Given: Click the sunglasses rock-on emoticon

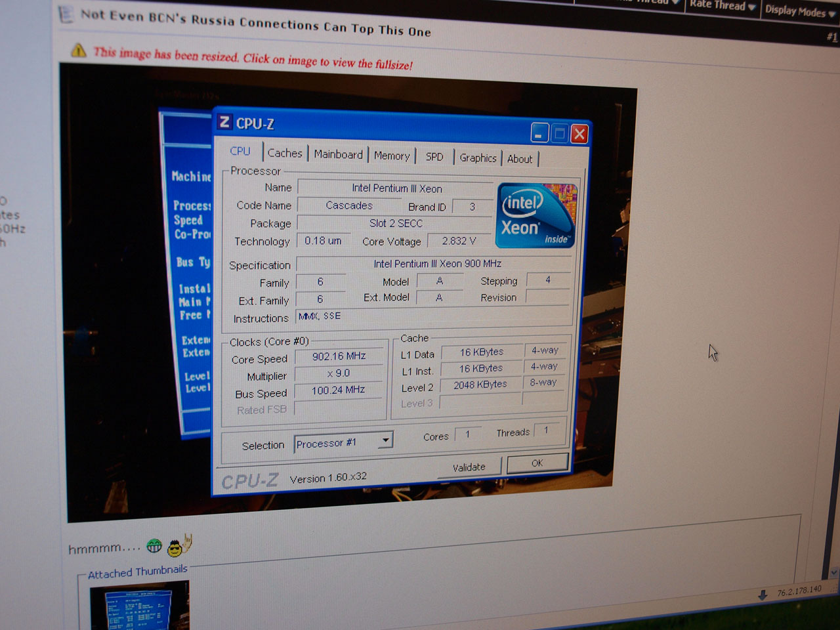Looking at the screenshot, I should coord(178,545).
